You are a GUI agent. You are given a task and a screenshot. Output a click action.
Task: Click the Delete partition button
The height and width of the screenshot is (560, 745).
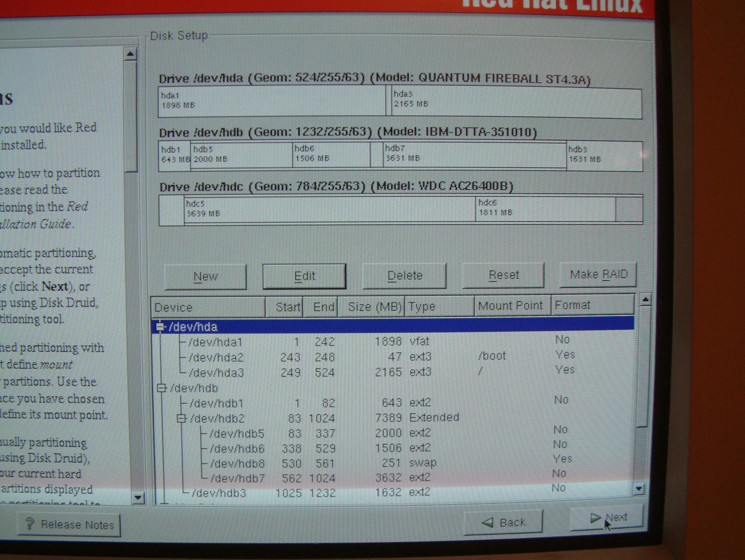pos(404,276)
